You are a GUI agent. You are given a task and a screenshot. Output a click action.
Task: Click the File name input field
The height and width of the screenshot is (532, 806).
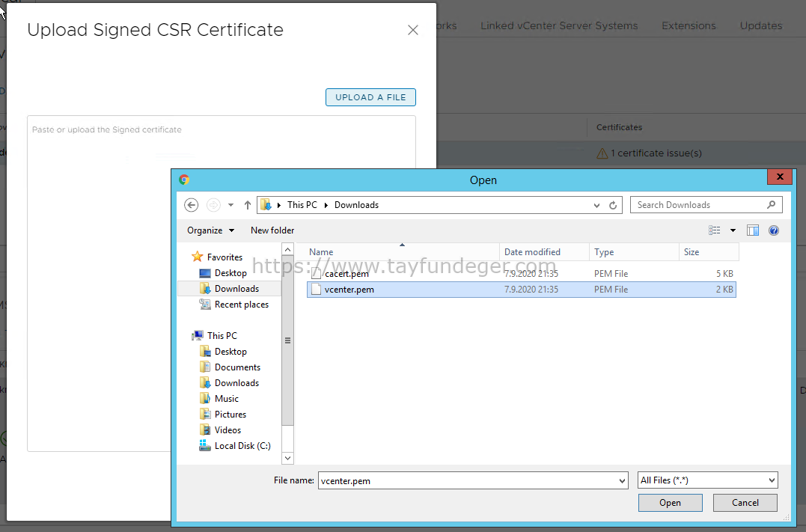coord(468,480)
